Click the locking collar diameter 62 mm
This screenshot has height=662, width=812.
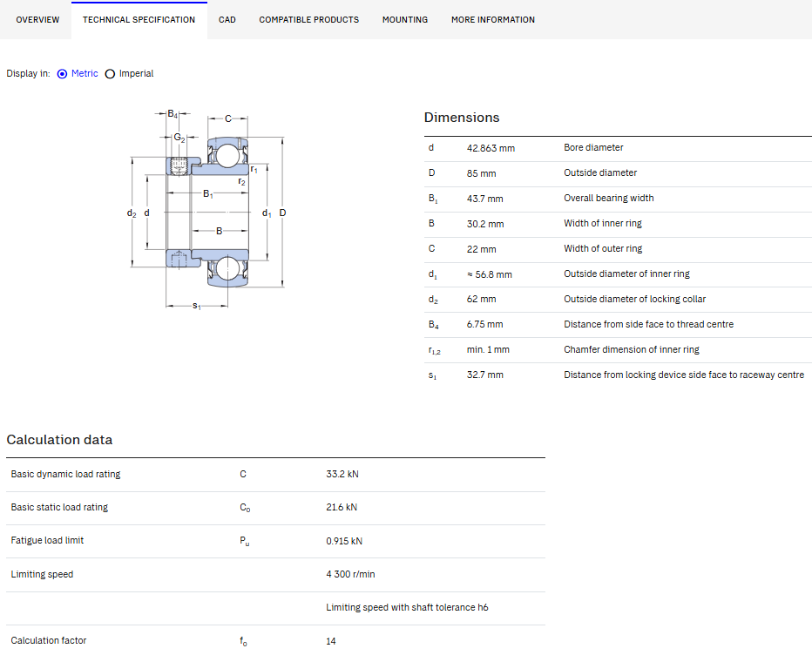[481, 299]
